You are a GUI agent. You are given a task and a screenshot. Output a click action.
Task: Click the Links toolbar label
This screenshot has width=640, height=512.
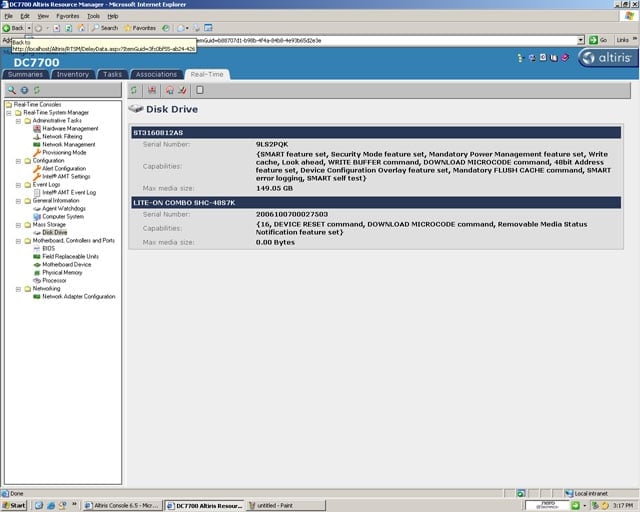coord(622,40)
